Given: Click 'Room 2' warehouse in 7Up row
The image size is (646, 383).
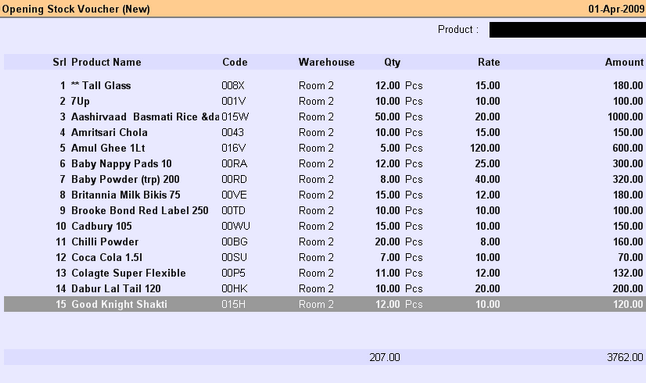Looking at the screenshot, I should click(x=316, y=101).
